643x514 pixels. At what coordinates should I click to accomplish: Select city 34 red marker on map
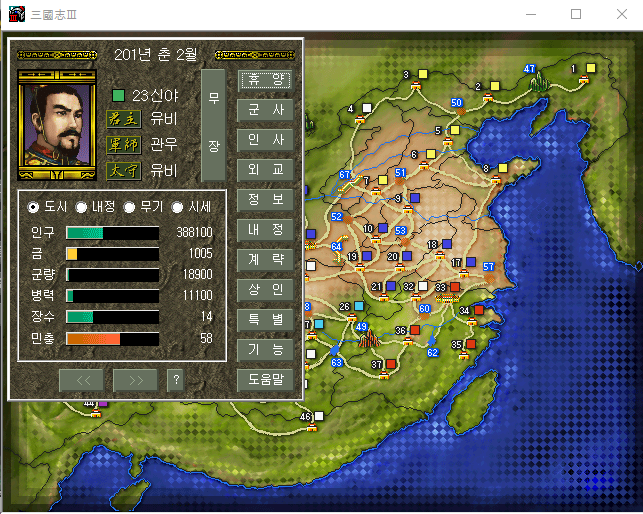[x=479, y=310]
